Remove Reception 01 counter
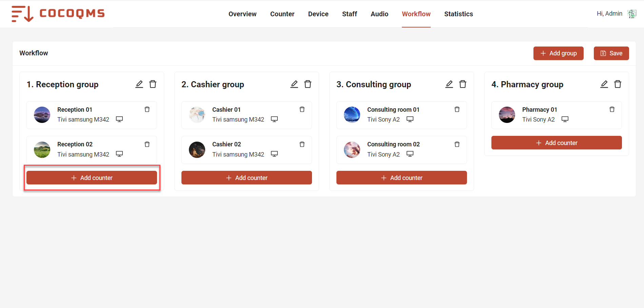 coord(147,109)
